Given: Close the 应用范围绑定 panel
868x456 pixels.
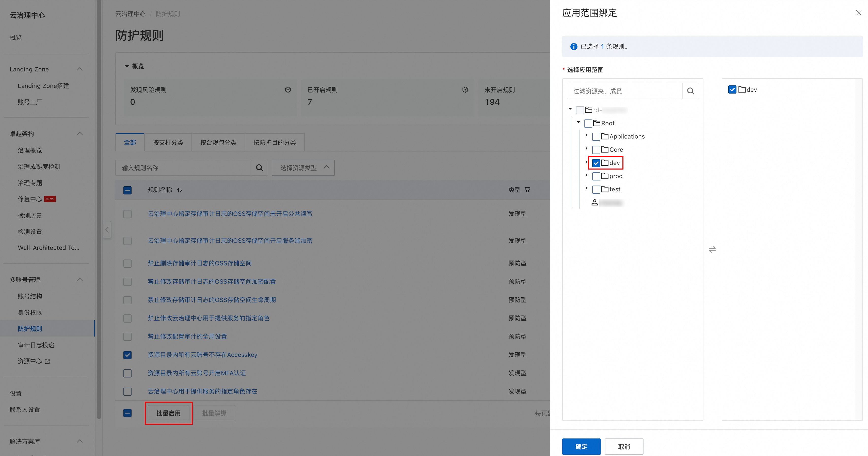Looking at the screenshot, I should click(859, 13).
